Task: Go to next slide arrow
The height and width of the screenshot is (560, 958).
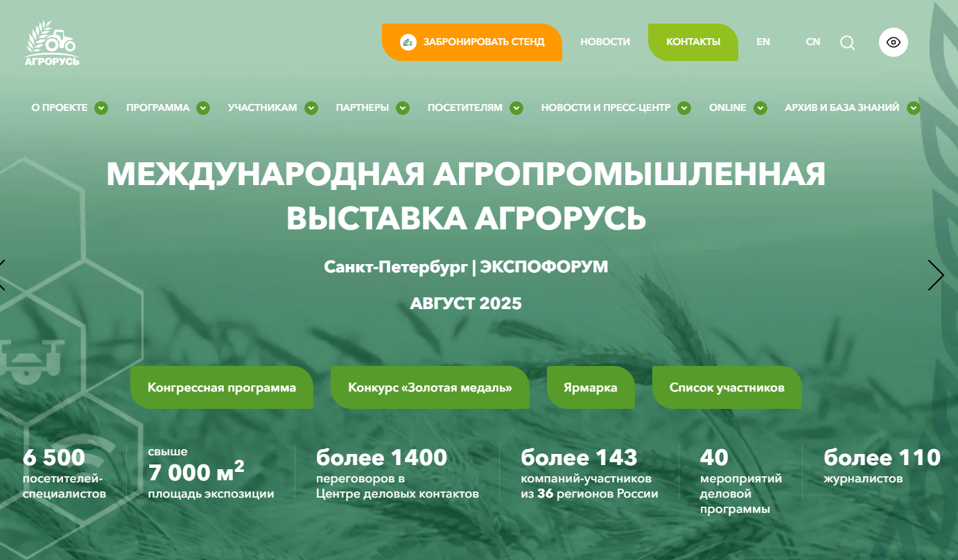Action: point(936,275)
